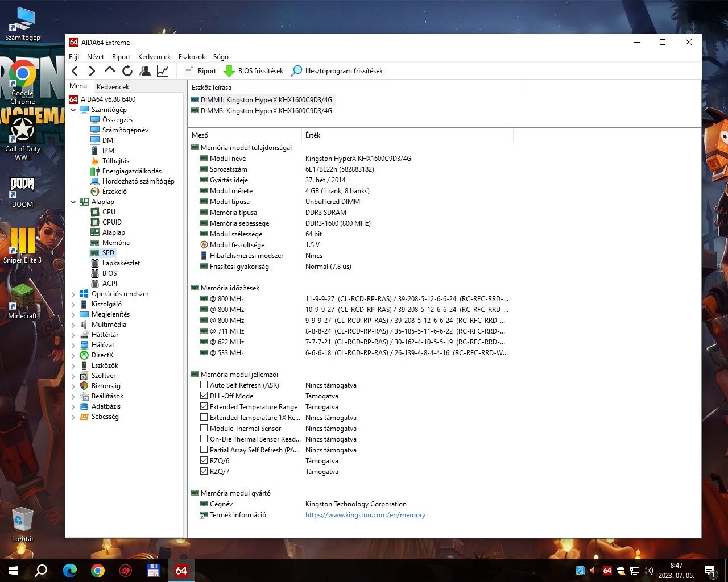Screen dimensions: 728x582
Task: Toggle Module Thermal Sensor checkbox
Action: click(x=204, y=428)
